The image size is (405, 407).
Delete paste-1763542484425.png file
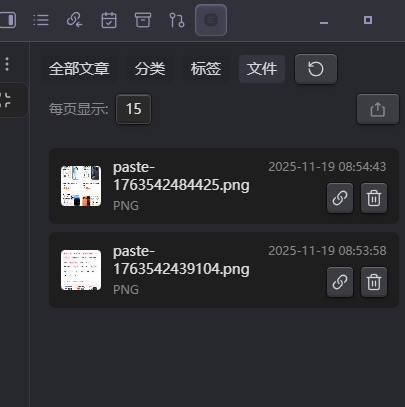tap(374, 198)
